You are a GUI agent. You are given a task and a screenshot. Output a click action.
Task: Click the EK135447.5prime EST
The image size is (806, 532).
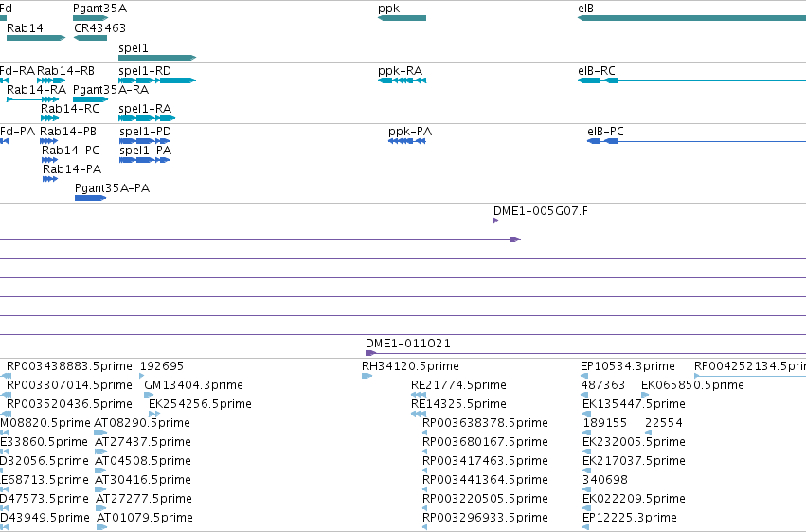587,414
